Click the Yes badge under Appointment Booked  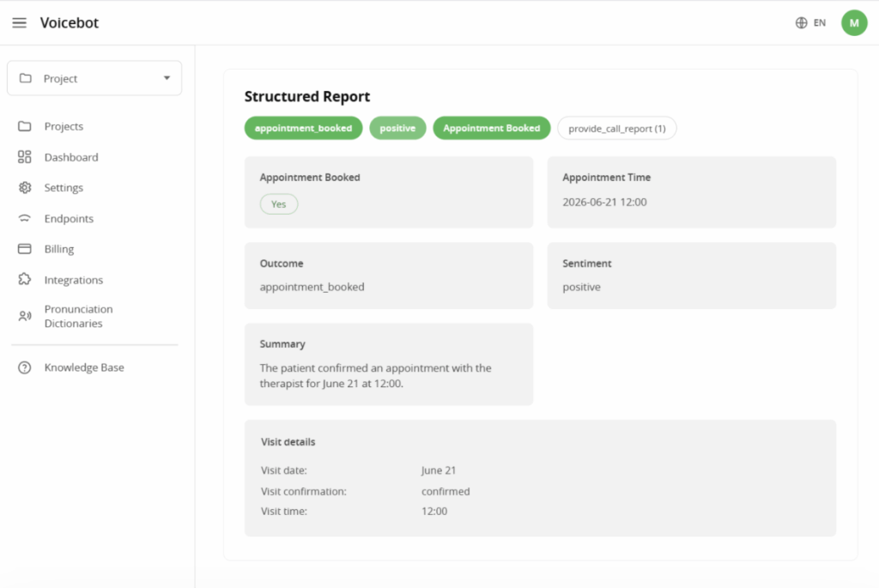(279, 204)
